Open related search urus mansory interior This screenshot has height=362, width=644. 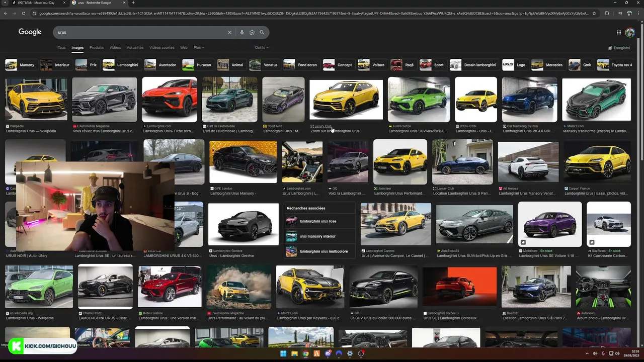(320, 236)
